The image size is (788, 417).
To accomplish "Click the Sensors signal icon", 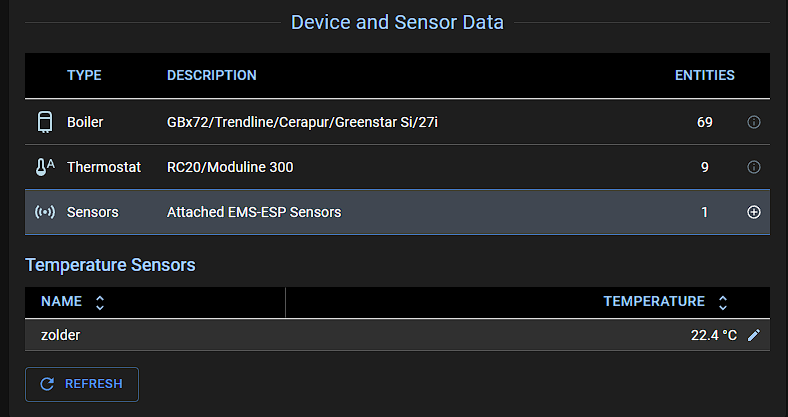I will coord(44,212).
